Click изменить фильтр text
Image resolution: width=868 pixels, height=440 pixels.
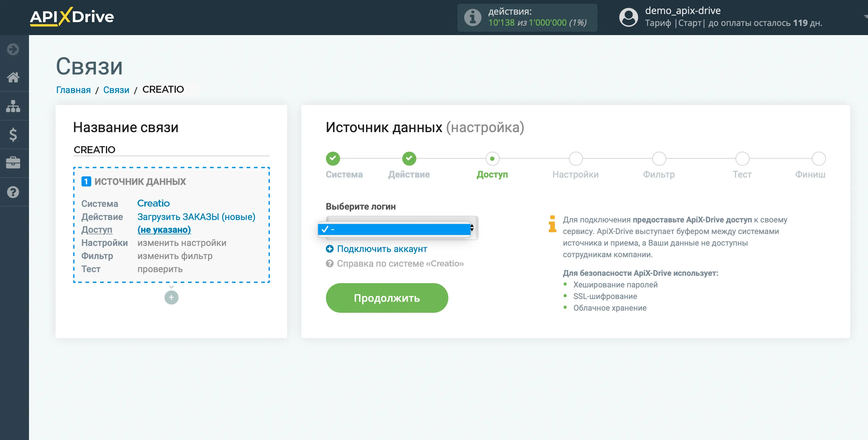pyautogui.click(x=175, y=256)
